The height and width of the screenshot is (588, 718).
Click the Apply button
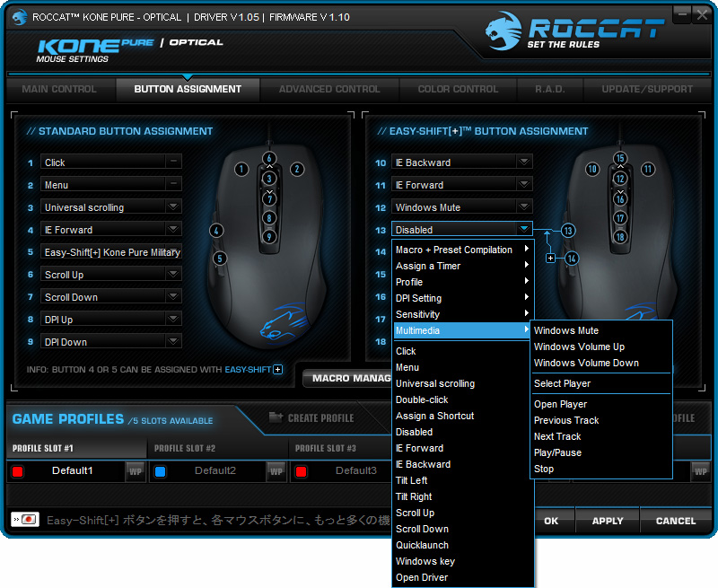point(608,521)
